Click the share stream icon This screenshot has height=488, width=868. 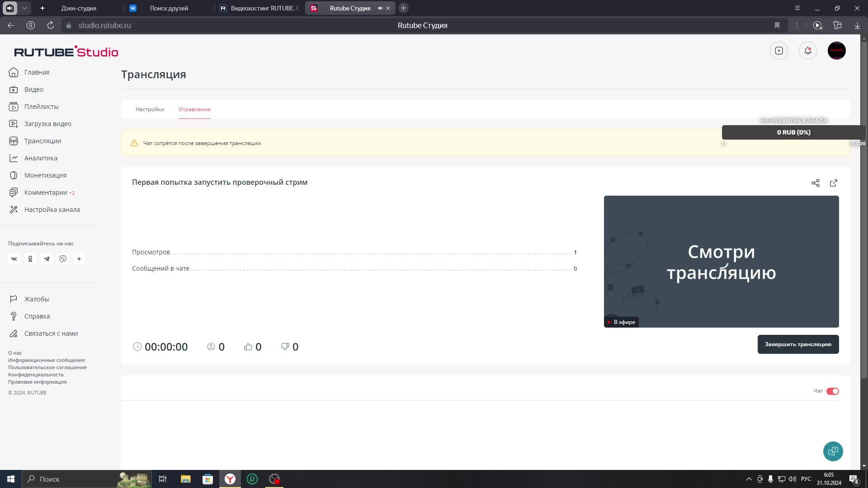pos(815,183)
